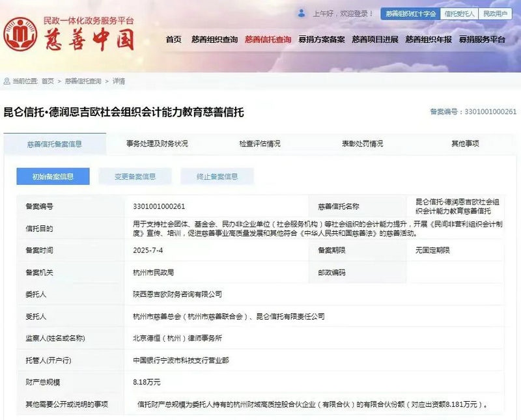This screenshot has width=521, height=420.
Task: Click the 民政一体化政务服务平台 header text
Action: click(89, 21)
